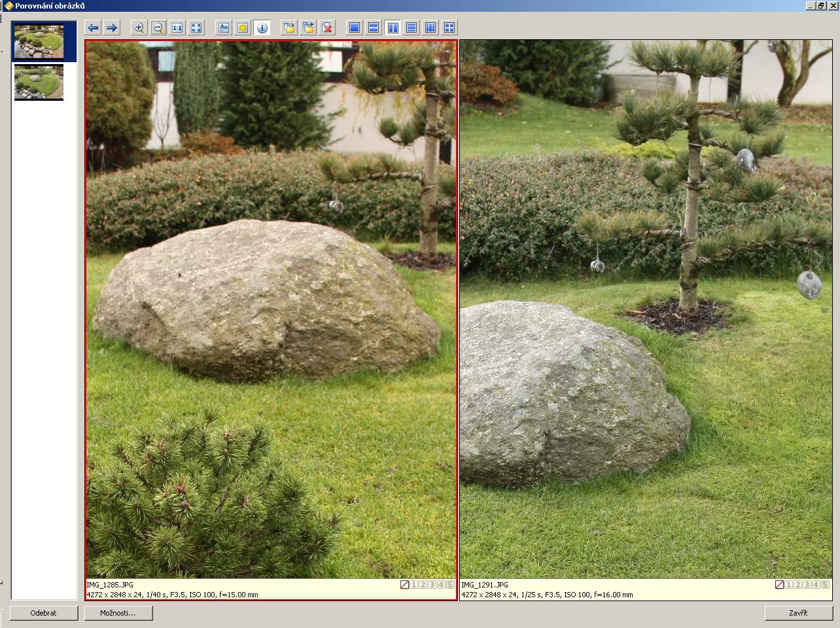Go to the previous image with left arrow
840x628 pixels.
(x=93, y=27)
